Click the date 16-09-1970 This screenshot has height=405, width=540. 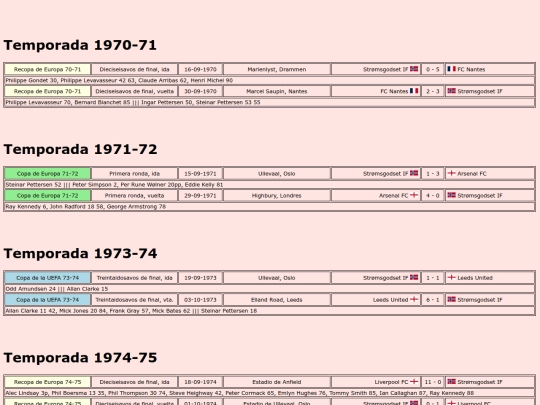pyautogui.click(x=200, y=69)
